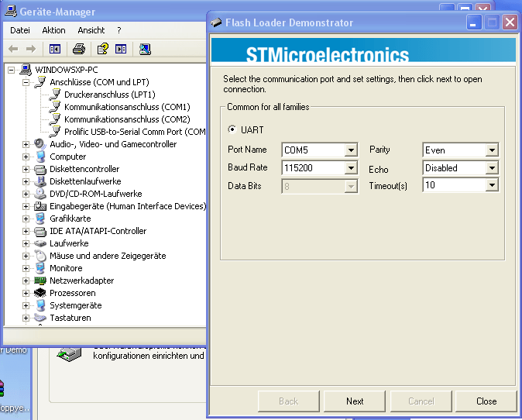Click the Mäuse und andere Zeigegeräte icon
Viewport: 522px width, 420px height.
(x=40, y=256)
